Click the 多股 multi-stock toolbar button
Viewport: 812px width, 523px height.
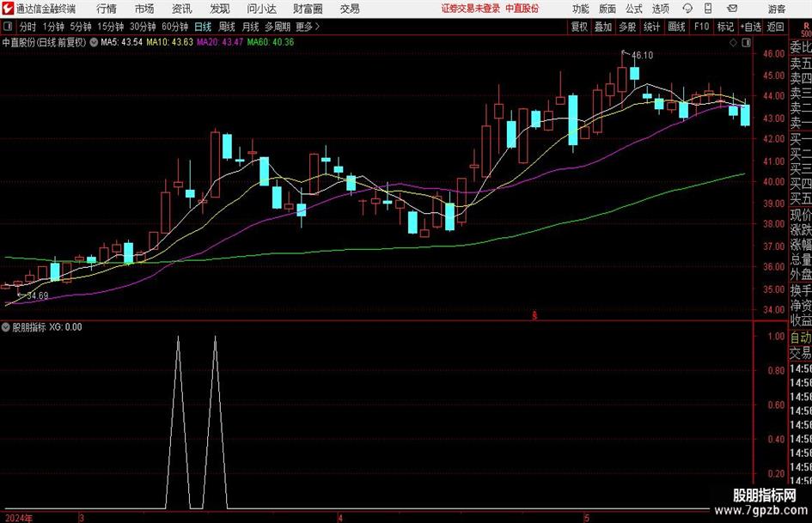[627, 27]
